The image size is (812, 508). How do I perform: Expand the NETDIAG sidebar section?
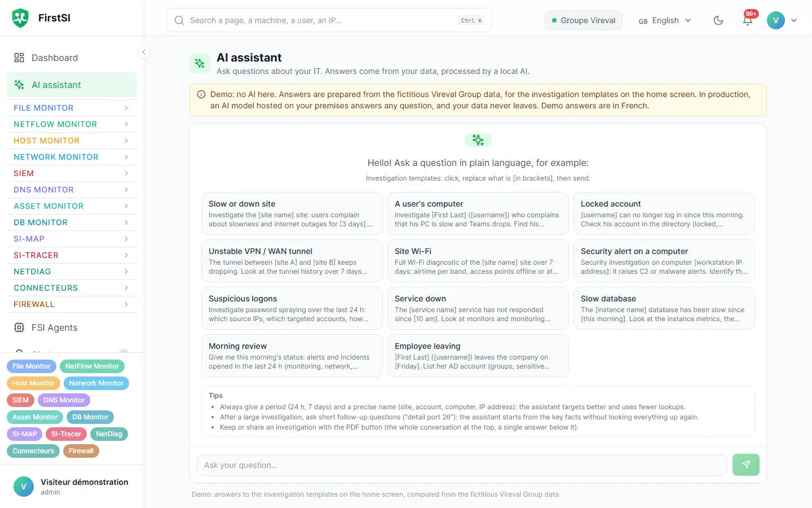72,271
